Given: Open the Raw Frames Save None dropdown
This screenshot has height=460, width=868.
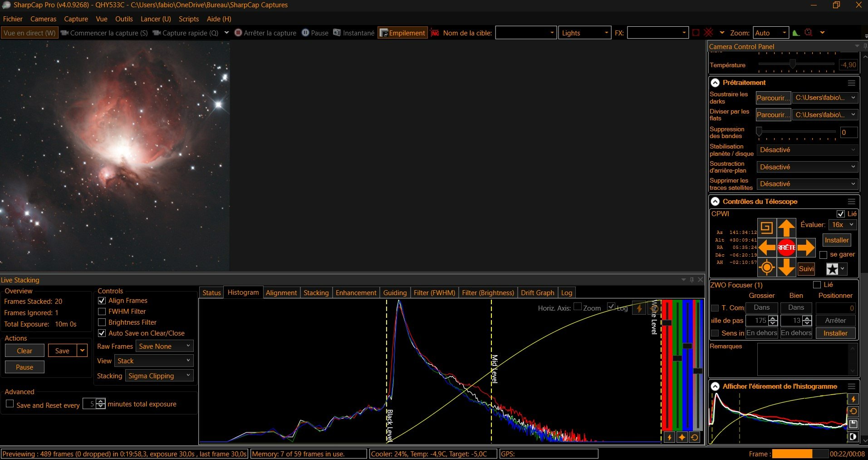Looking at the screenshot, I should pyautogui.click(x=165, y=346).
